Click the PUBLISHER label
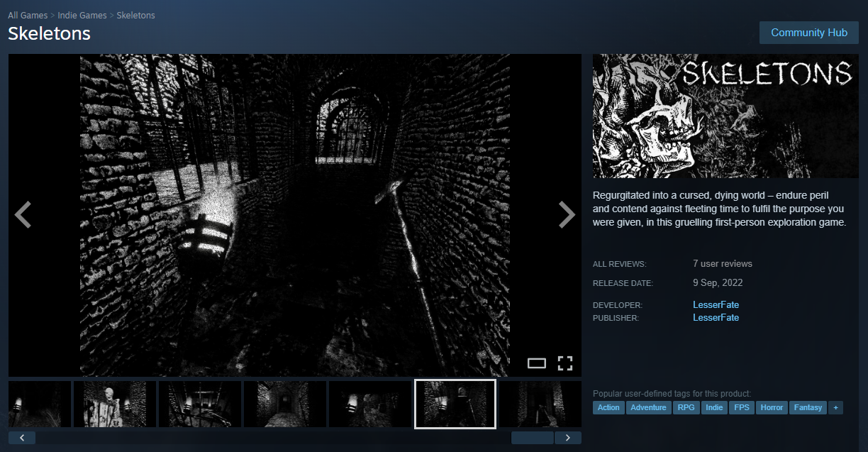This screenshot has height=452, width=868. pos(616,318)
